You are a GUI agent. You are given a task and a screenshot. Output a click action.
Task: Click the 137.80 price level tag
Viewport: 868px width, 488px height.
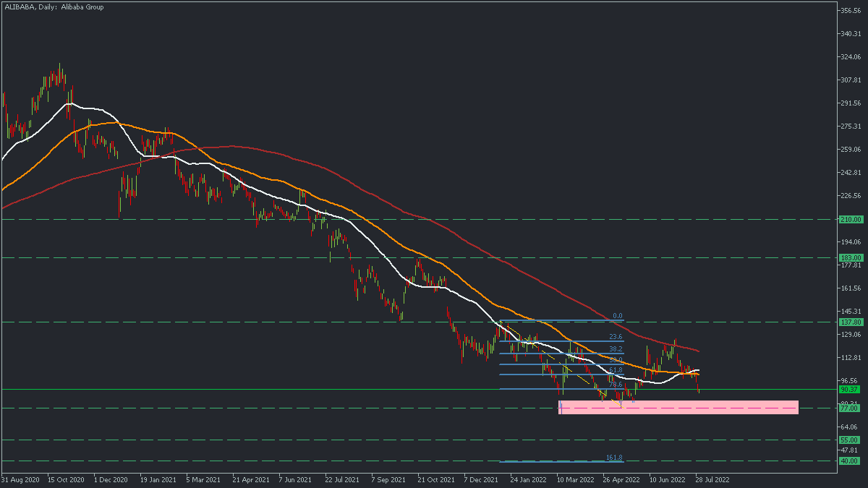849,322
